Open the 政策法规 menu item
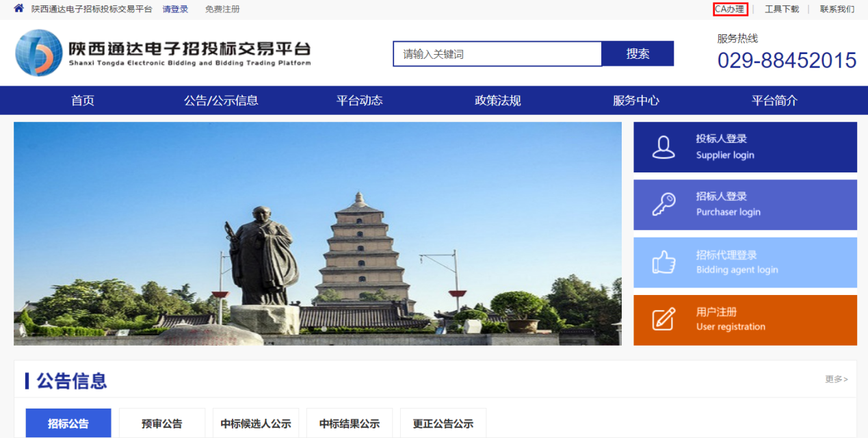 [x=498, y=101]
